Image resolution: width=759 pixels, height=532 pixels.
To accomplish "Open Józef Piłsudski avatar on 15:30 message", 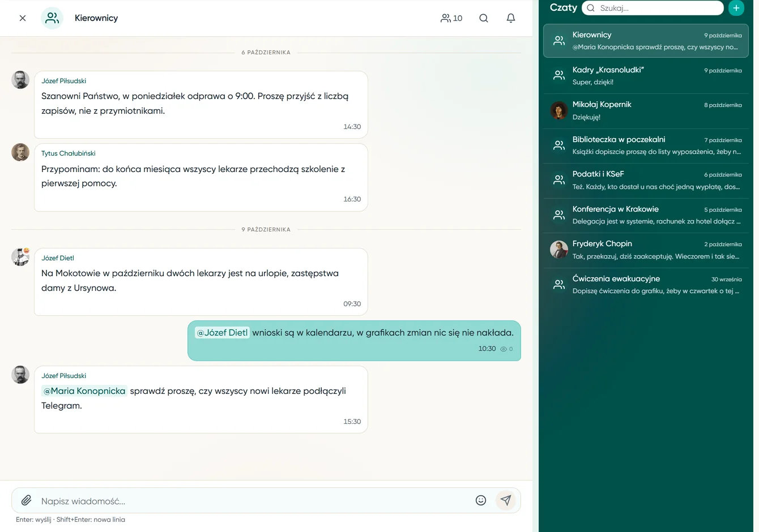I will [x=20, y=375].
